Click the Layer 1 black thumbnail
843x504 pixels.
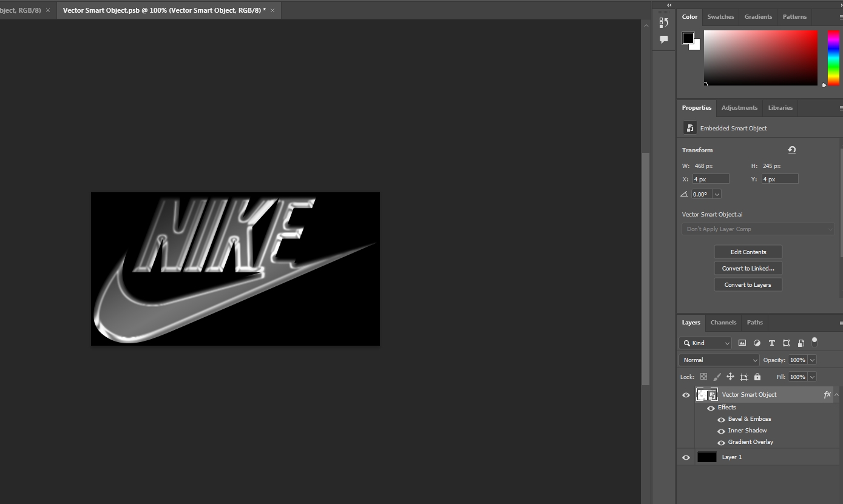click(x=707, y=457)
